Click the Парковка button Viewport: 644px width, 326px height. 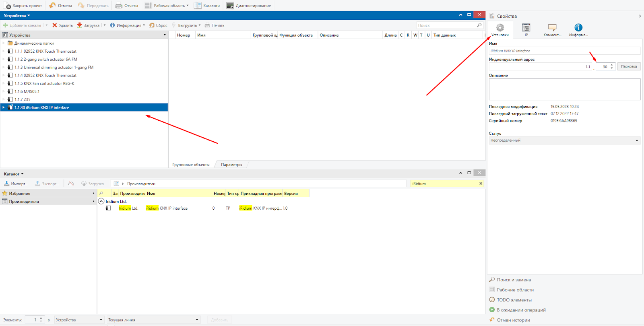(x=629, y=66)
